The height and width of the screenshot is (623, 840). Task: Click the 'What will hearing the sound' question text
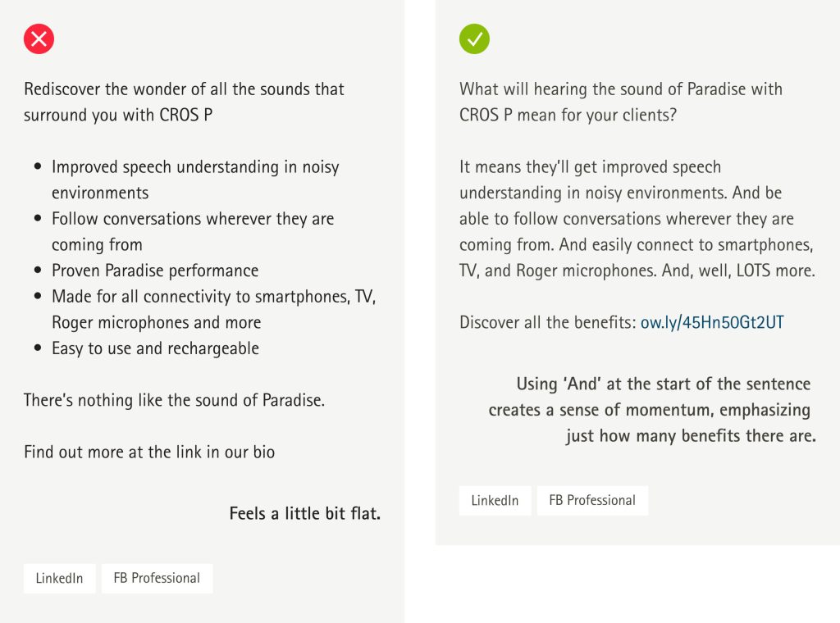pos(621,102)
